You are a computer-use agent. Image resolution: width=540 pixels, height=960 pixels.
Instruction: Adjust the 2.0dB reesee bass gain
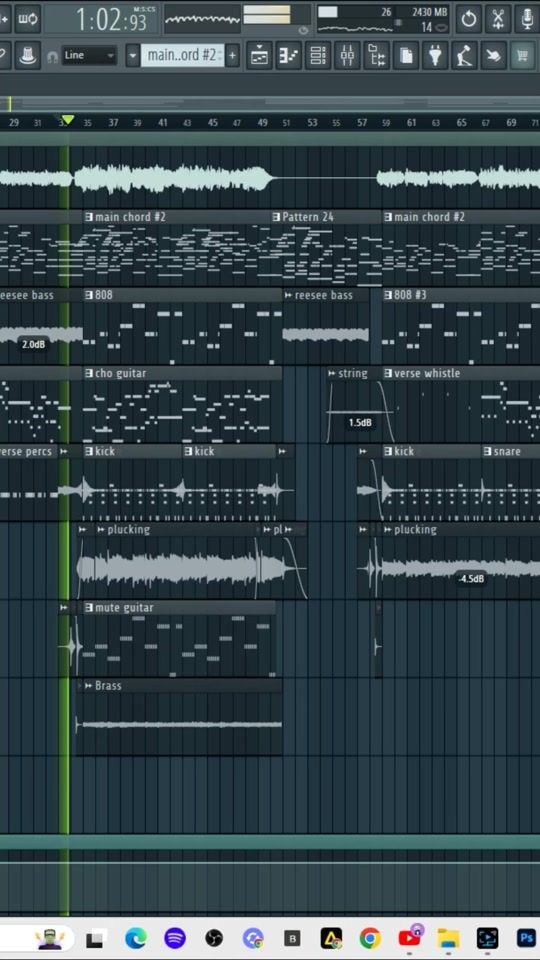33,345
